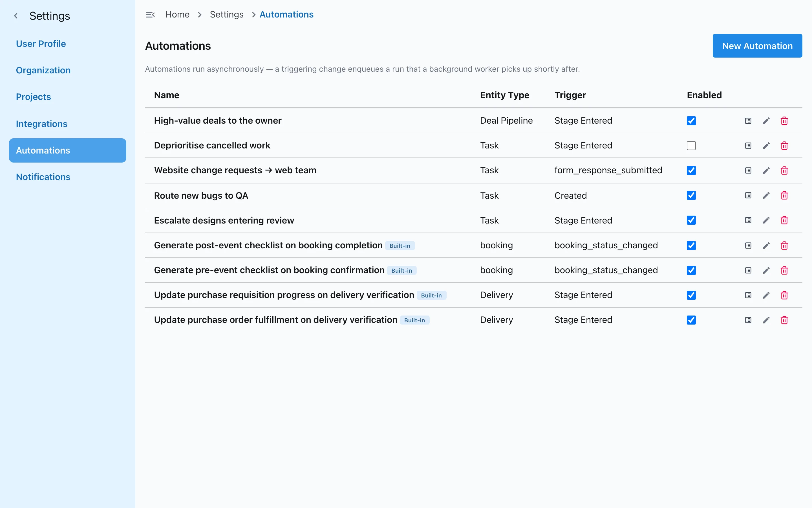Disable High-value deals to the owner checkbox
812x508 pixels.
[691, 121]
